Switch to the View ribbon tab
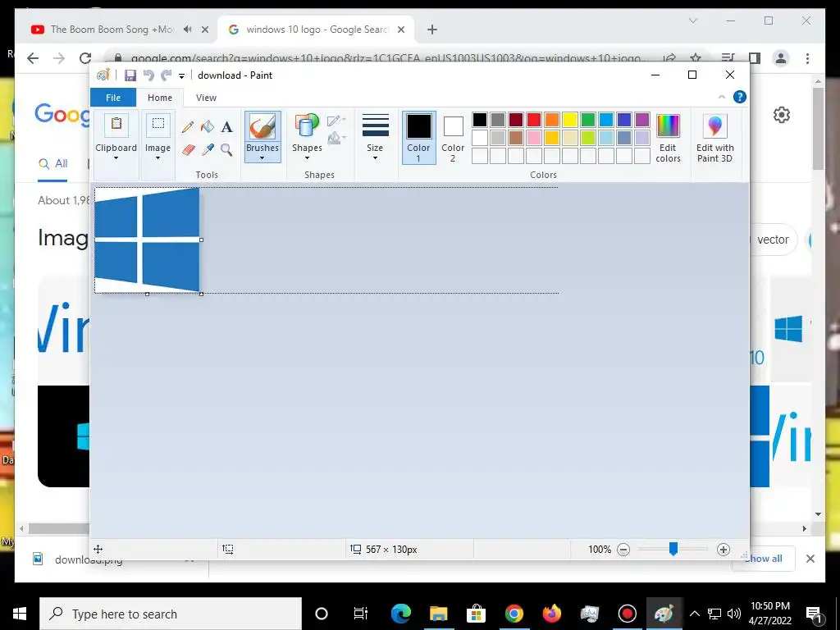The image size is (840, 630). (x=206, y=98)
